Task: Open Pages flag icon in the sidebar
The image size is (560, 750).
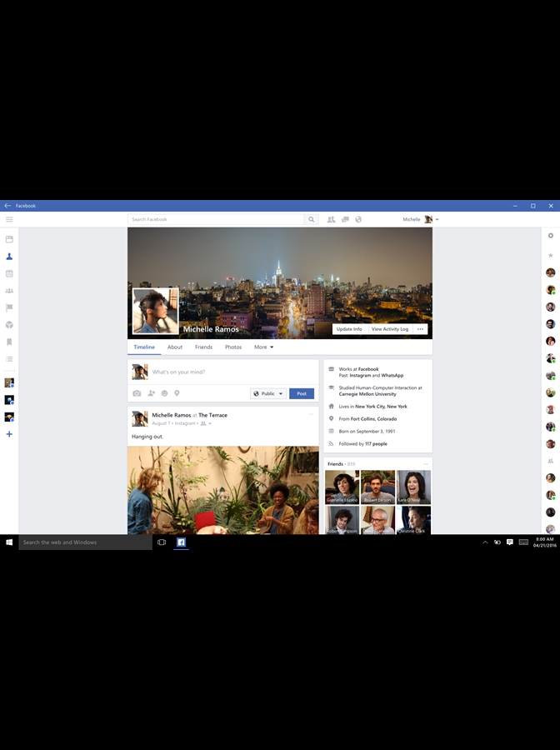Action: tap(9, 307)
